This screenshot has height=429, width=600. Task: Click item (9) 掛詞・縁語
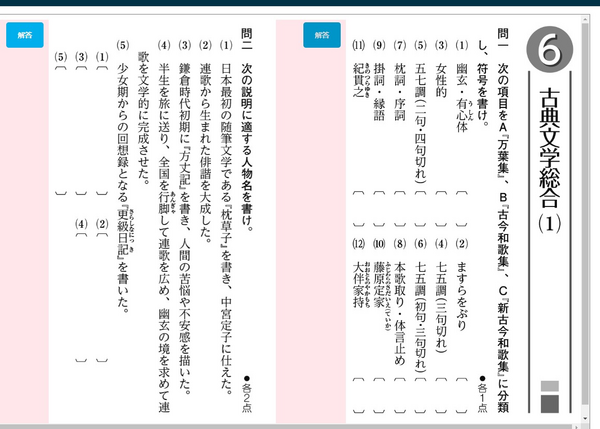click(379, 80)
